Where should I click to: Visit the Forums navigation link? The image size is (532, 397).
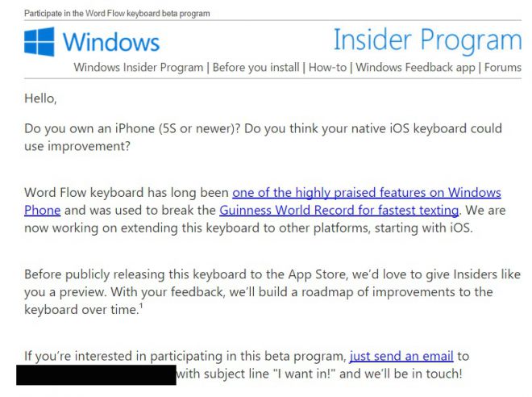(503, 68)
